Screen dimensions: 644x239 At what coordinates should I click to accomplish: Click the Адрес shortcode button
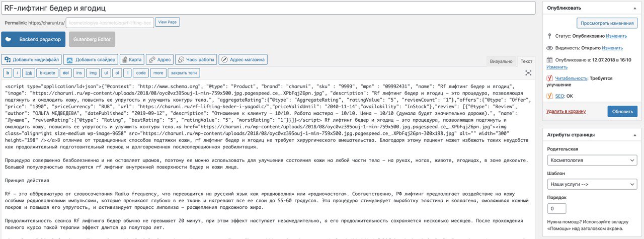pyautogui.click(x=160, y=59)
